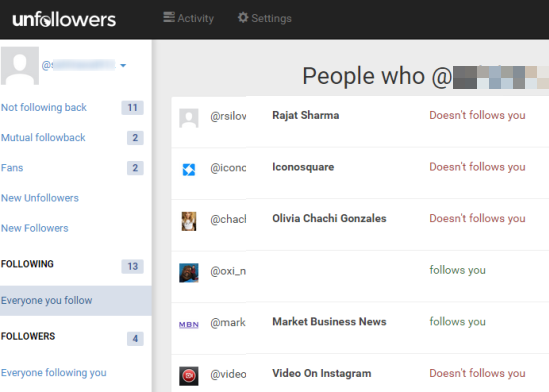The height and width of the screenshot is (392, 549).
Task: Click the name Rajat Sharma
Action: (x=306, y=115)
